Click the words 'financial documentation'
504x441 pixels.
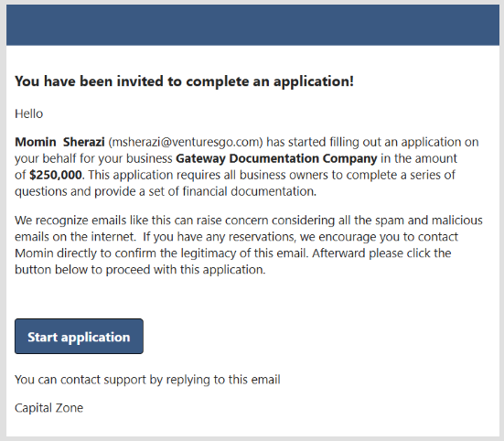pos(250,191)
